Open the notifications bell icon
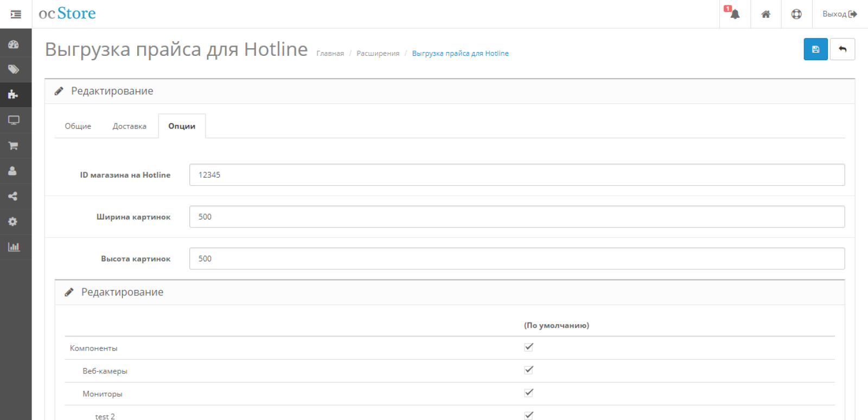 point(735,14)
